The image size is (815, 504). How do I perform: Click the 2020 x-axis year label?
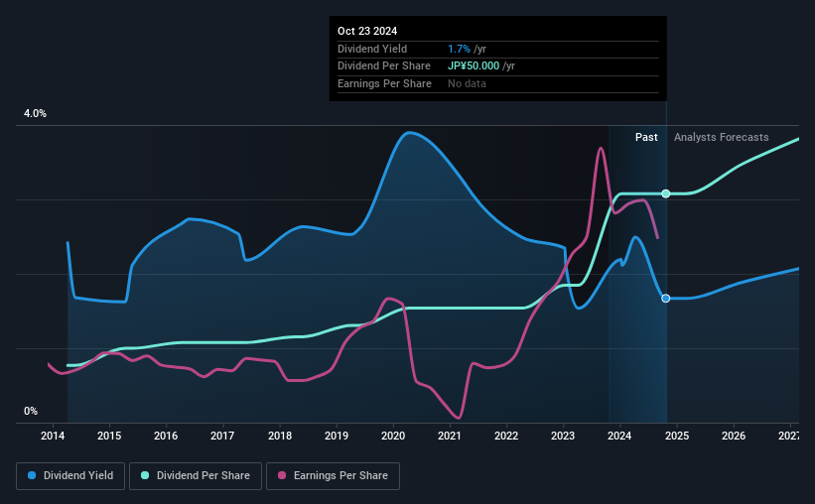(393, 436)
